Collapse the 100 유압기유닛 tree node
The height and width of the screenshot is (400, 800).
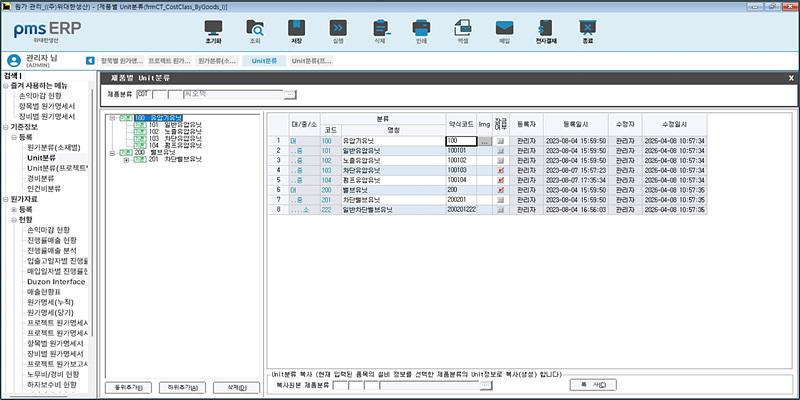(x=112, y=118)
